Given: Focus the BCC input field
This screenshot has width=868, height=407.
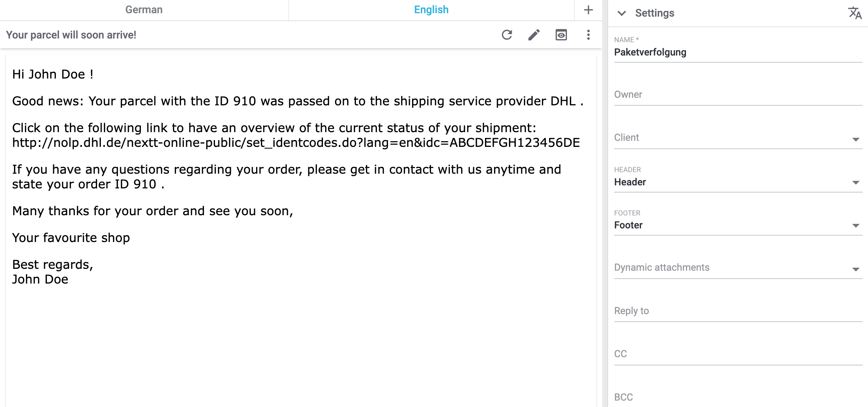Looking at the screenshot, I should [x=738, y=397].
